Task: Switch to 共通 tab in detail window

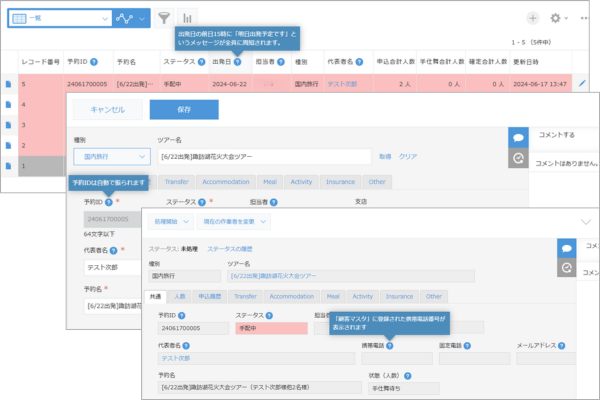Action: point(155,297)
